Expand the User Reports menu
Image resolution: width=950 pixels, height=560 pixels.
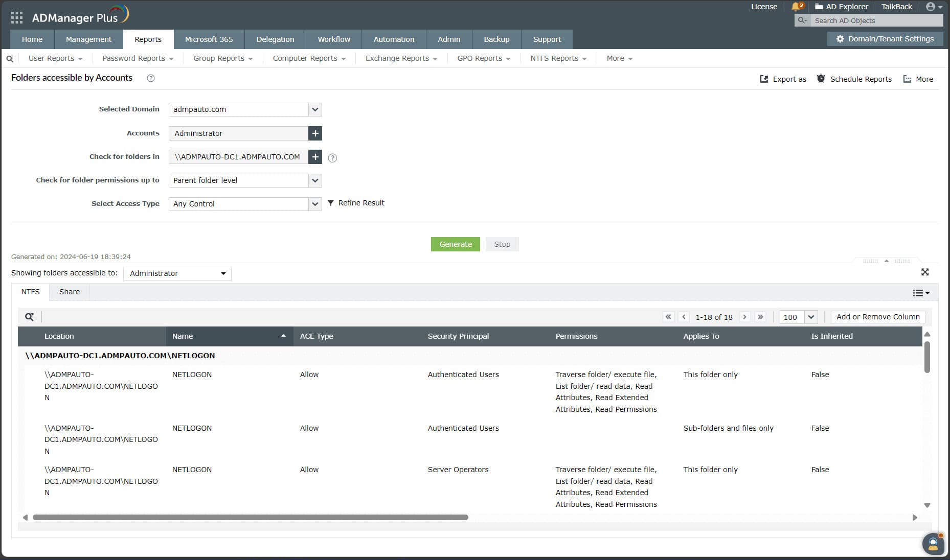[x=55, y=59]
